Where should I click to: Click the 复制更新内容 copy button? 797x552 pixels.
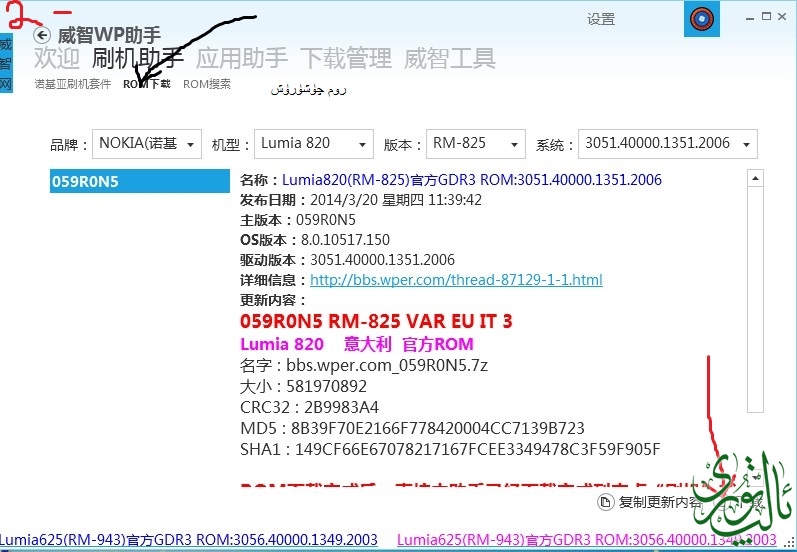click(x=650, y=502)
